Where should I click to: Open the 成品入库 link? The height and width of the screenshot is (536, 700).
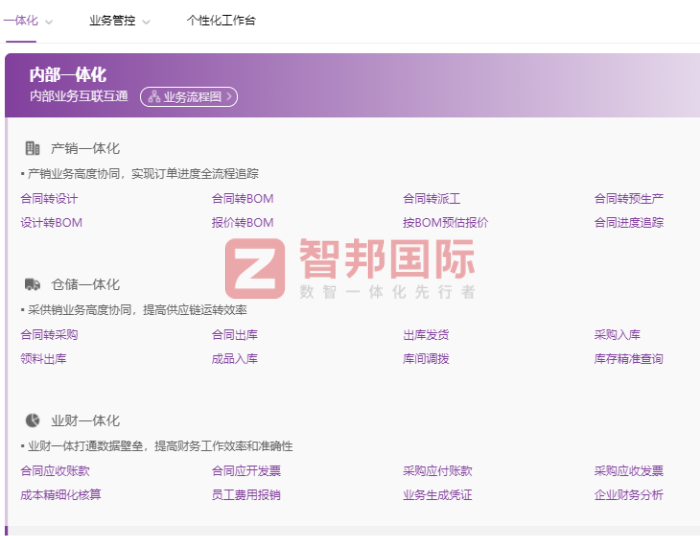(x=234, y=359)
